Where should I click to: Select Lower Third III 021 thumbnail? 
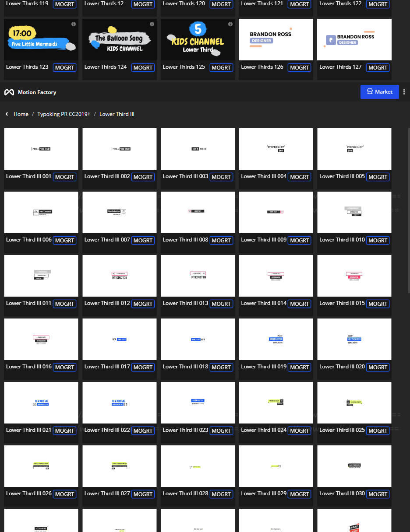pos(41,402)
